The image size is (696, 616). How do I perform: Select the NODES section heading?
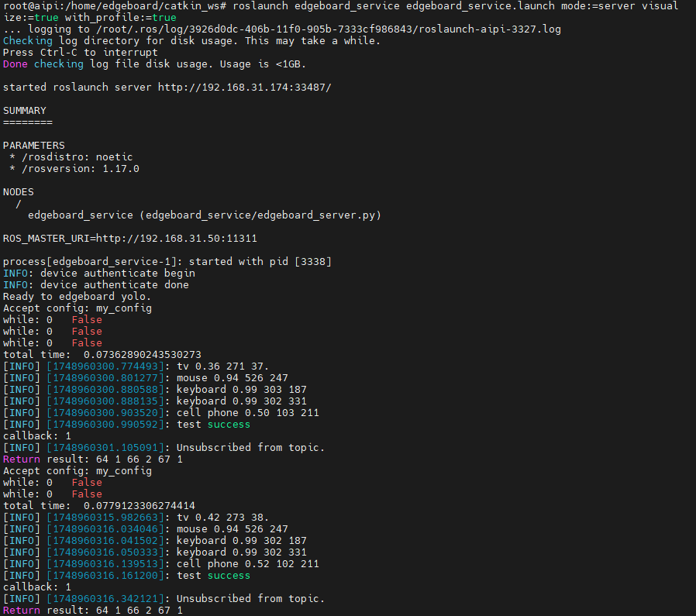(x=18, y=192)
